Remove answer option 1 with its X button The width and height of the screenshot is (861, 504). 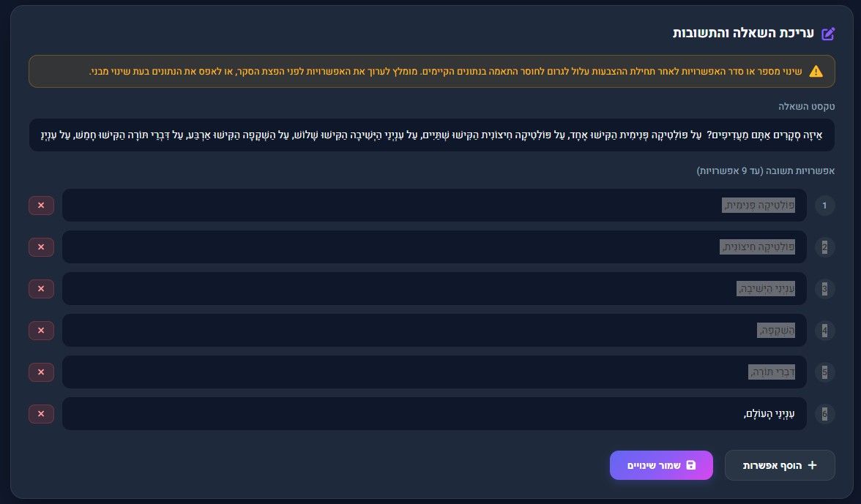[41, 205]
